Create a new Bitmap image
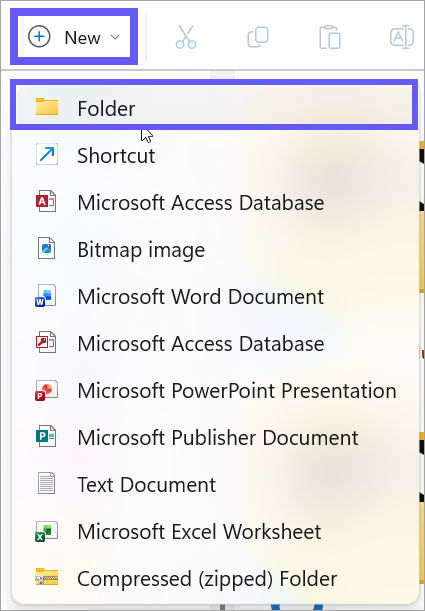This screenshot has width=425, height=611. [x=214, y=249]
